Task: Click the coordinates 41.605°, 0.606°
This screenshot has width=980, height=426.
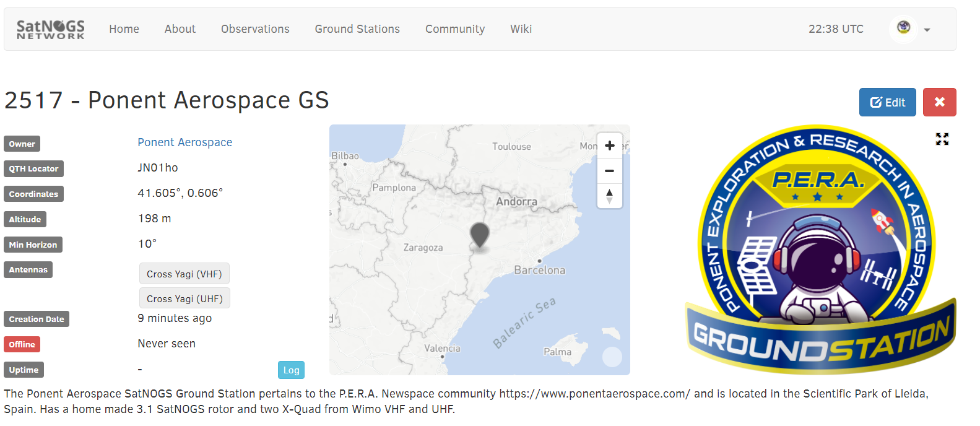Action: tap(180, 193)
